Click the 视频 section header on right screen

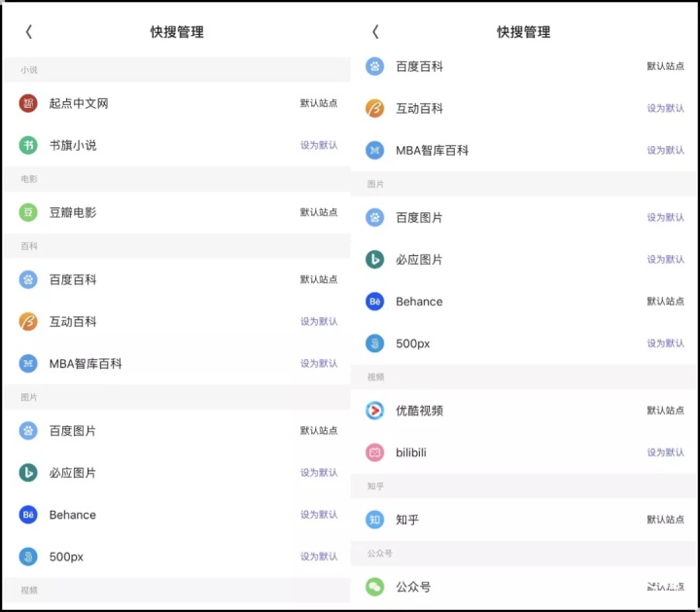coord(524,378)
